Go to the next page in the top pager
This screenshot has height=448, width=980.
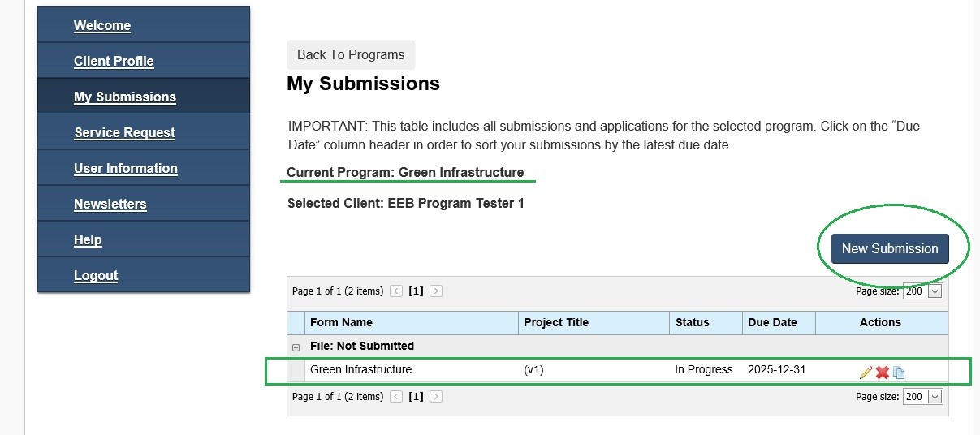tap(436, 291)
